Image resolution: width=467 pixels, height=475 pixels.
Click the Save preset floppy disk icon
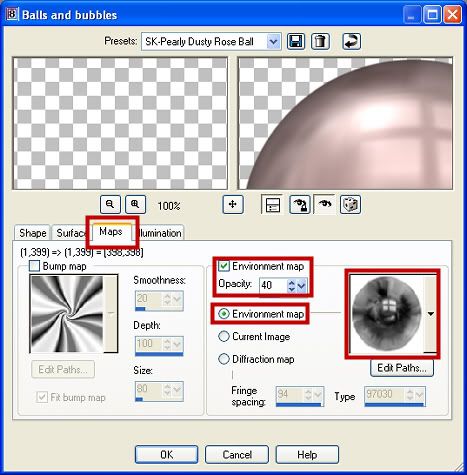click(x=296, y=41)
